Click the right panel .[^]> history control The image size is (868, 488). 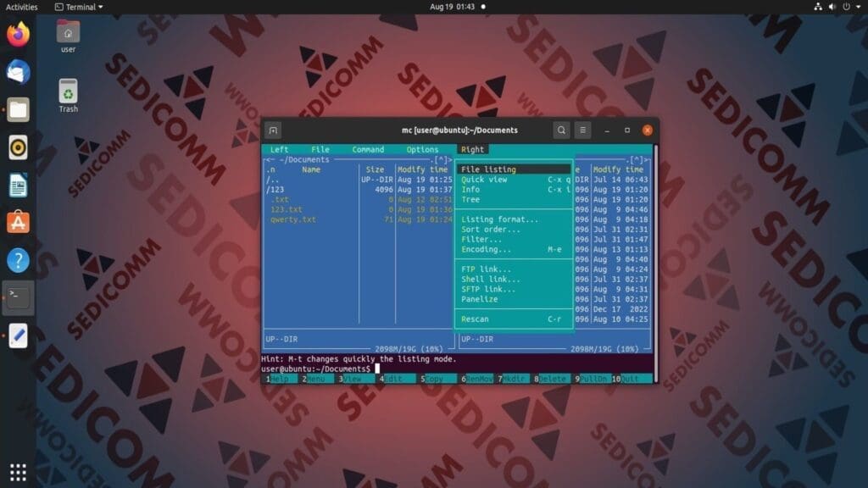point(637,160)
